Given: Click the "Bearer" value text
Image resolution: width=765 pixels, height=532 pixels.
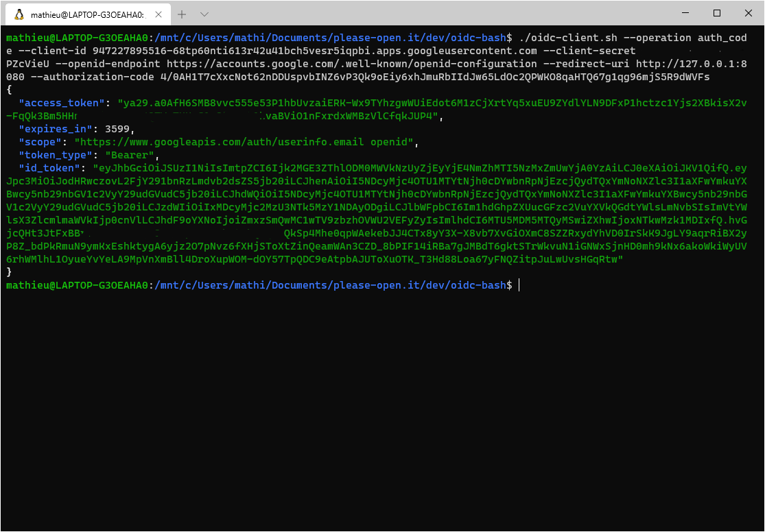Looking at the screenshot, I should 129,155.
